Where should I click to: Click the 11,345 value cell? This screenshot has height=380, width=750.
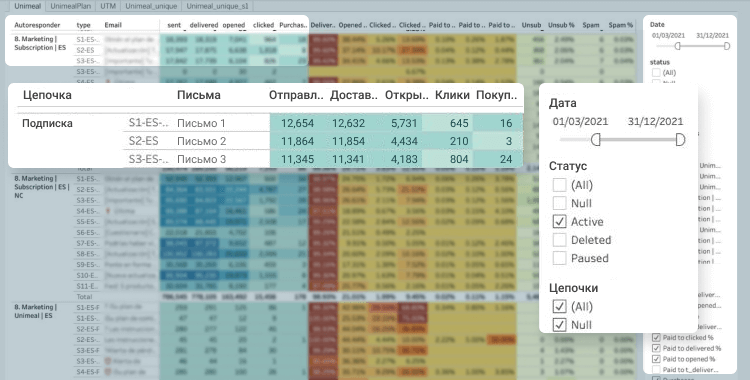298,159
